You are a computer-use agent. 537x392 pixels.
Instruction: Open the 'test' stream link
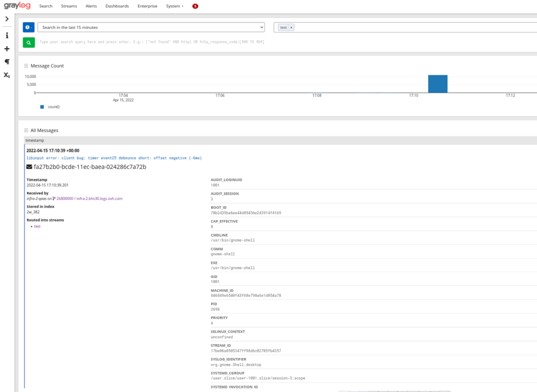[37, 226]
